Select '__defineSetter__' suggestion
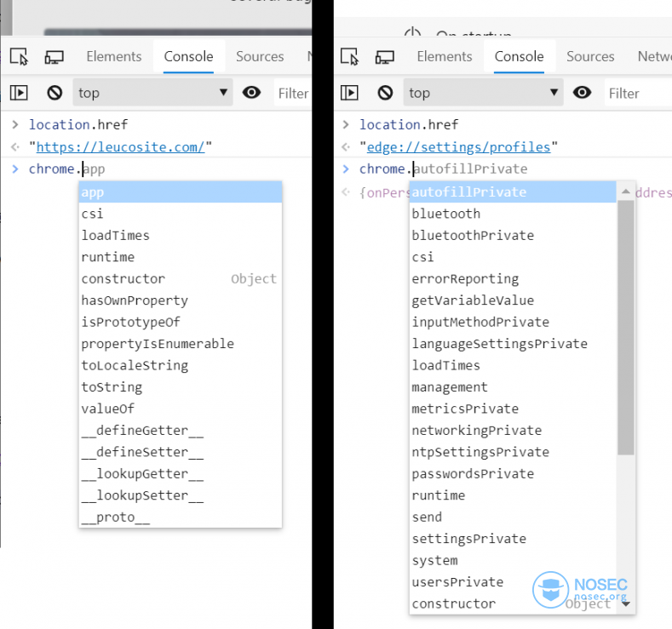The image size is (672, 629). tap(181, 452)
